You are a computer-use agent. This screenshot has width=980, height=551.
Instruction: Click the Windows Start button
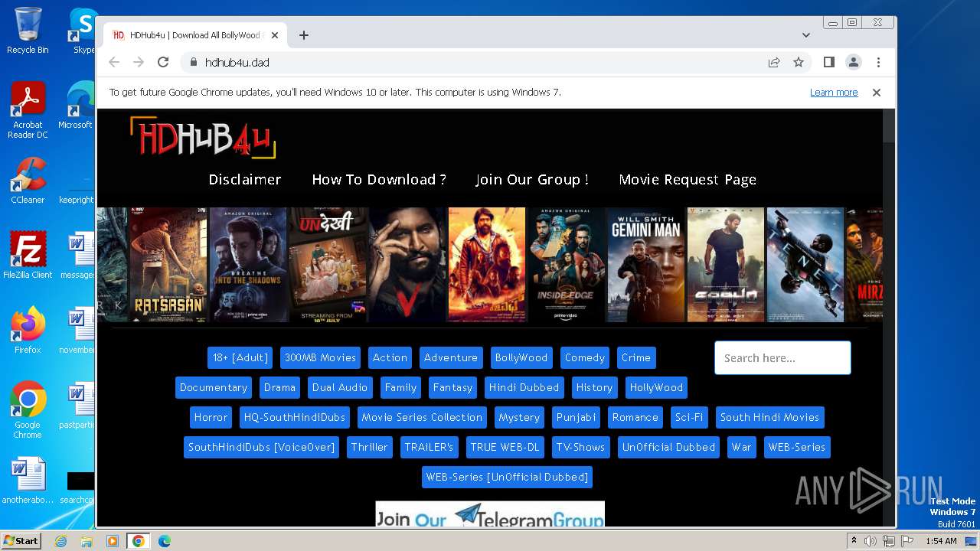(21, 540)
